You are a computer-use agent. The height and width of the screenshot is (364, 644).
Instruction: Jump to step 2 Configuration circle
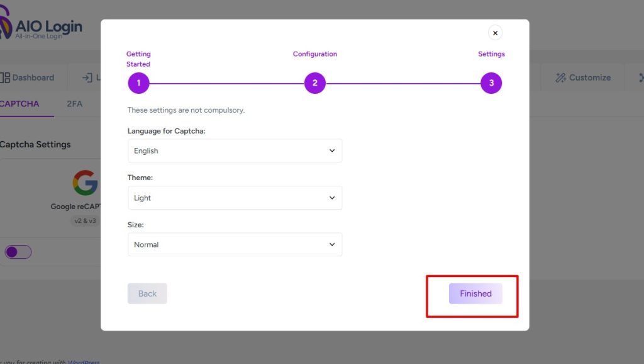315,83
